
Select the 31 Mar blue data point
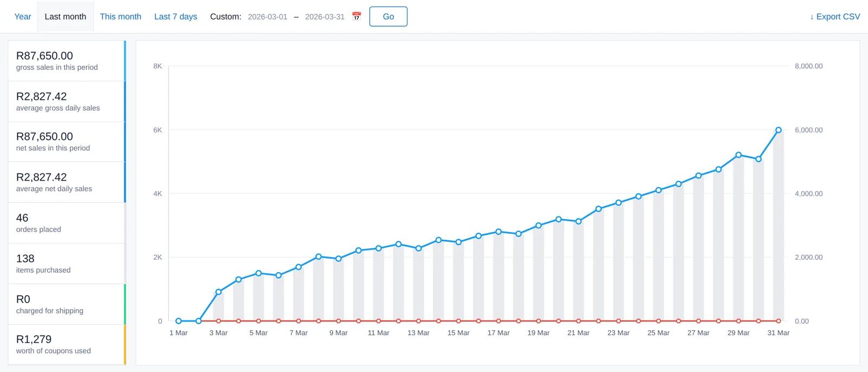(778, 130)
